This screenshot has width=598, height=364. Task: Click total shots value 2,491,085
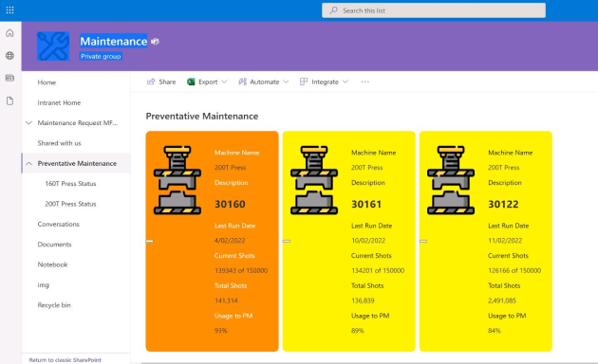(x=502, y=300)
